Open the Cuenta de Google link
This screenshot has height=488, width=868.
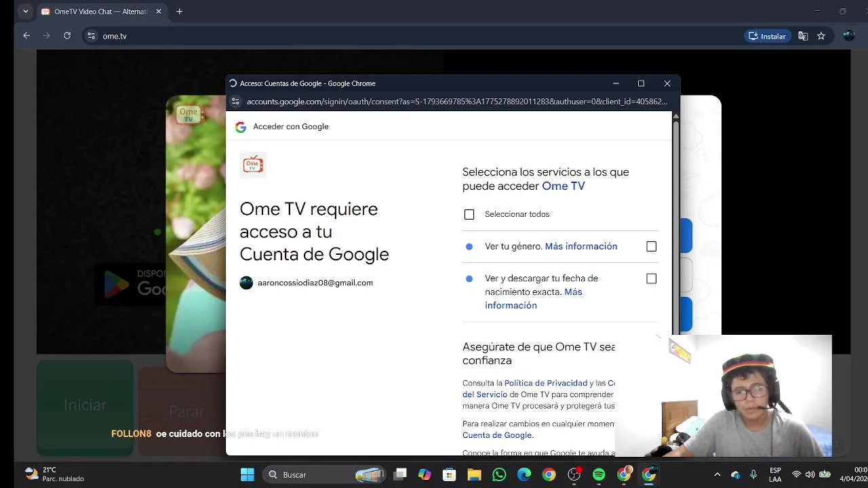(497, 435)
